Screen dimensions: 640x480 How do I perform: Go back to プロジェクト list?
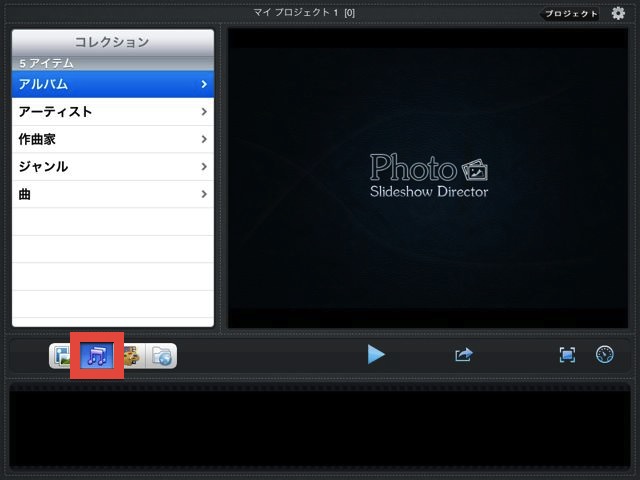coord(570,13)
